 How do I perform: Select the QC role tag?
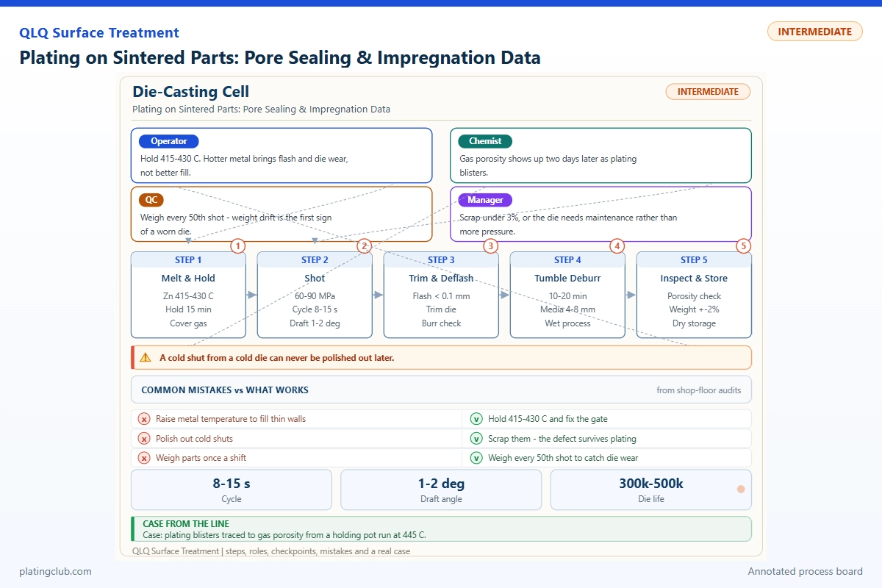[151, 200]
